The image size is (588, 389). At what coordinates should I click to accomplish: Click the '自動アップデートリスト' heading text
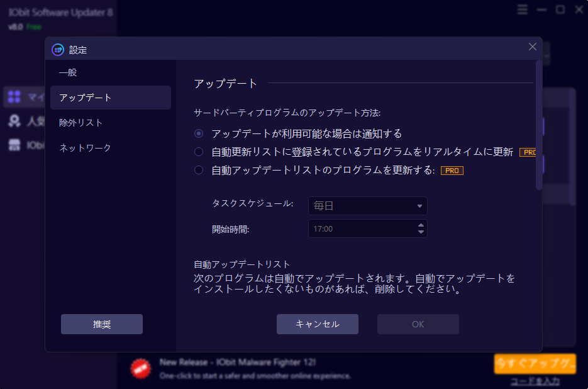[x=242, y=264]
